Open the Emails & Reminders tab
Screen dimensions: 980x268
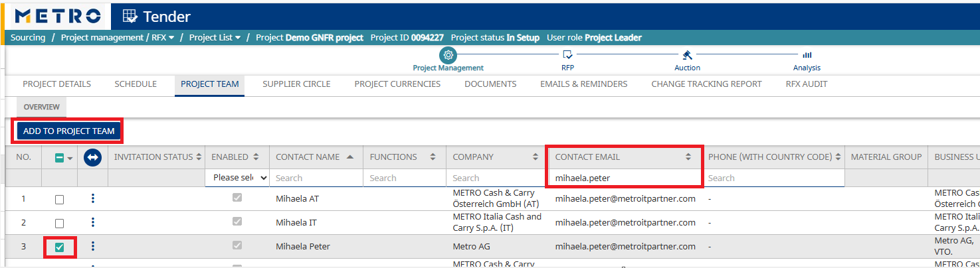(583, 84)
